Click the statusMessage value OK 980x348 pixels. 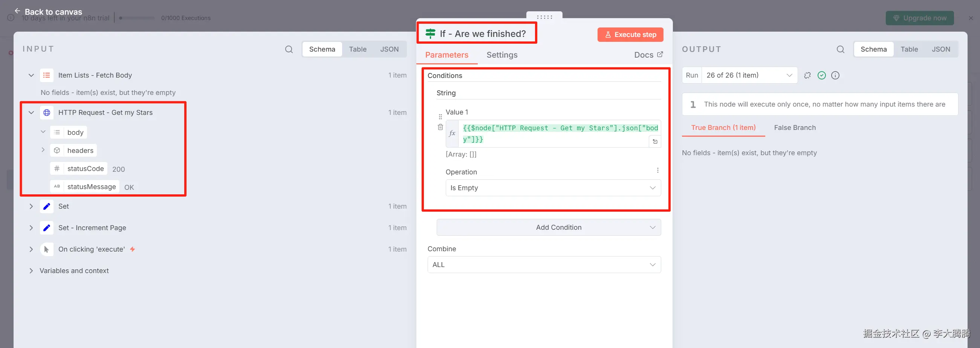(129, 187)
